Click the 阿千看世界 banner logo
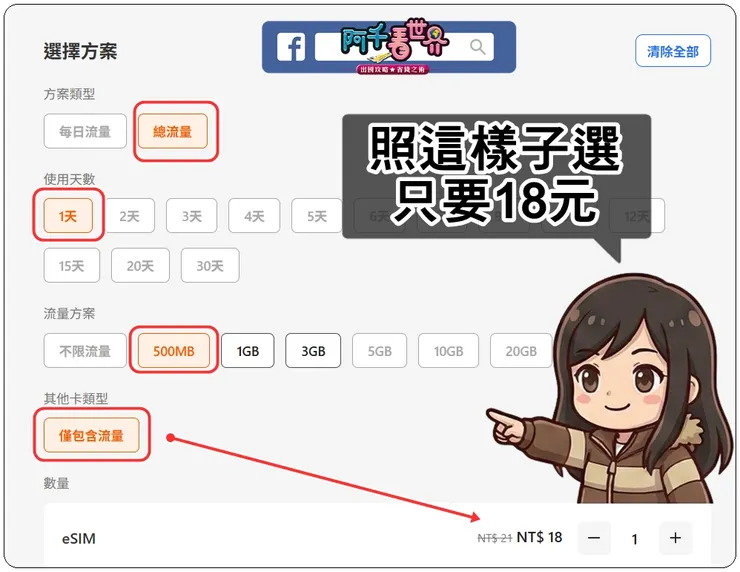The image size is (740, 572). tap(394, 46)
